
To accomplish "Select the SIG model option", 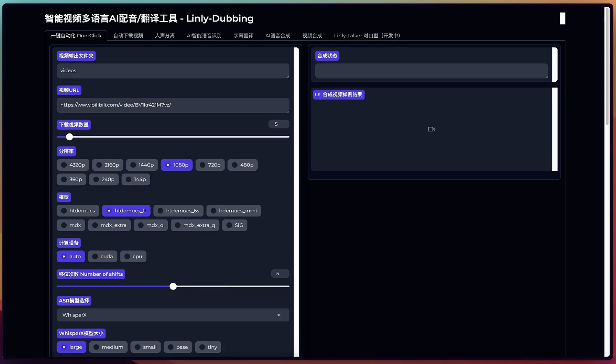I will pos(234,225).
